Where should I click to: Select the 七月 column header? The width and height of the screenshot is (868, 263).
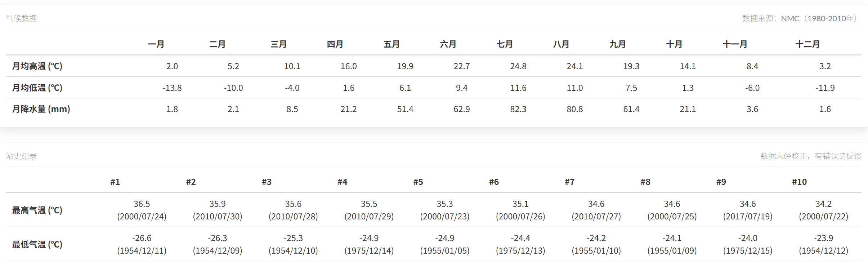click(505, 44)
